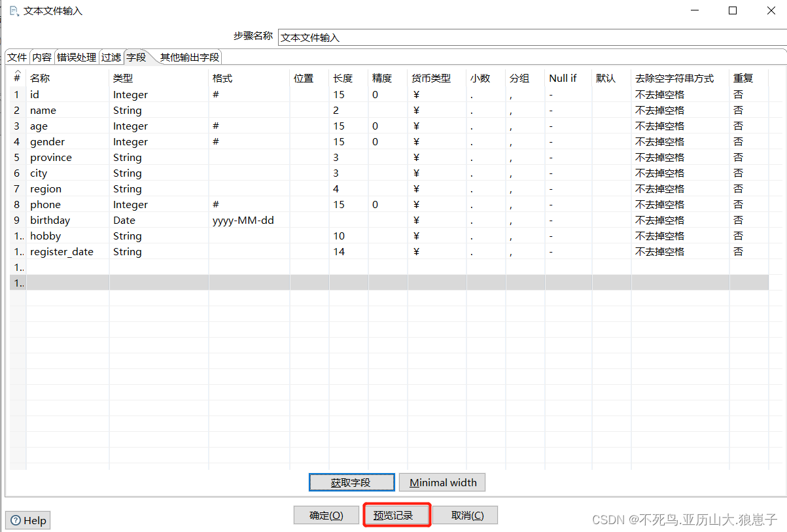Click the 类型 column header
The image size is (787, 532).
(x=159, y=78)
